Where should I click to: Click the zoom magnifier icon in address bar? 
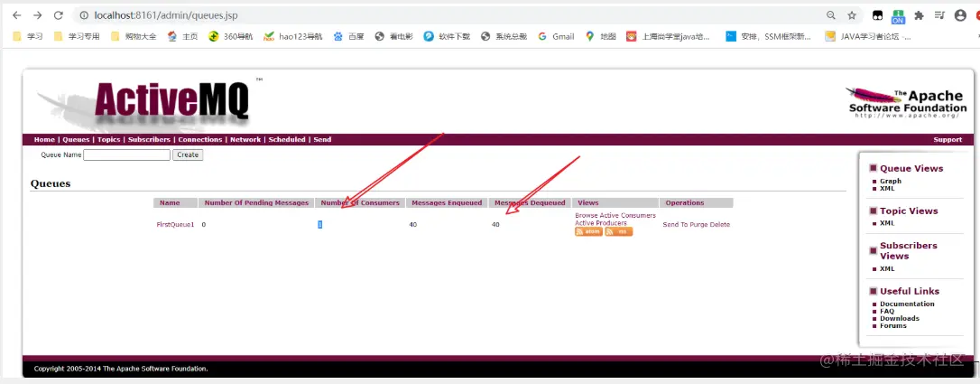click(x=830, y=15)
